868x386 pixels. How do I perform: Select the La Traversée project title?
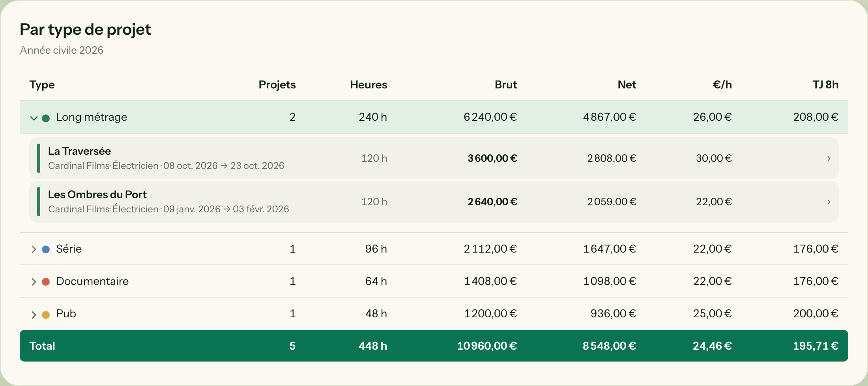pyautogui.click(x=79, y=151)
